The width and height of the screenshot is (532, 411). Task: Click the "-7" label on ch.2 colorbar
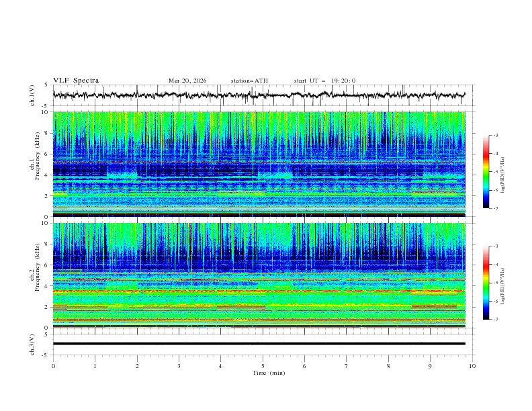[x=495, y=320]
